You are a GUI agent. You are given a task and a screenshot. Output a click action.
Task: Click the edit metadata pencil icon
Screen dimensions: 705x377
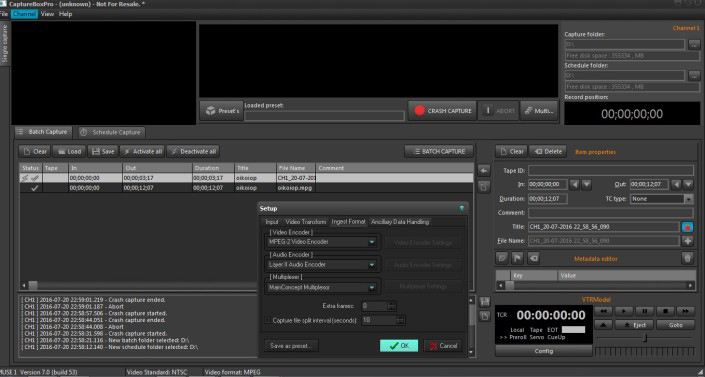coord(502,258)
